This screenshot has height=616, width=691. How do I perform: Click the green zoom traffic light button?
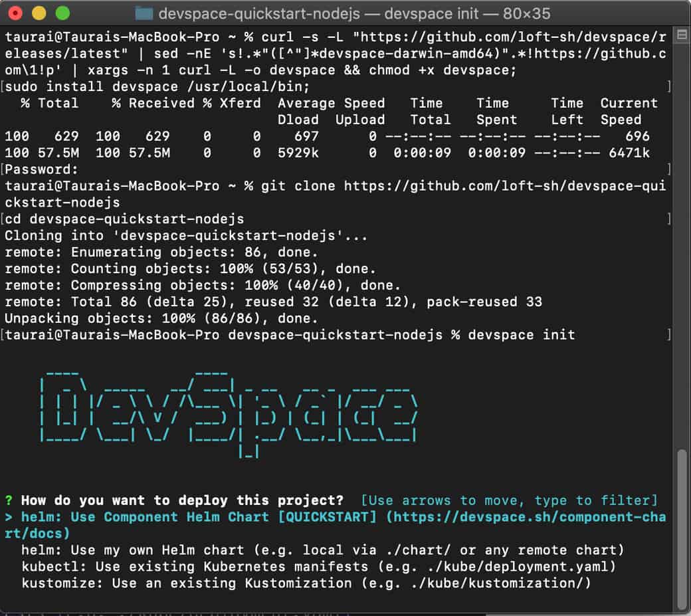[61, 13]
